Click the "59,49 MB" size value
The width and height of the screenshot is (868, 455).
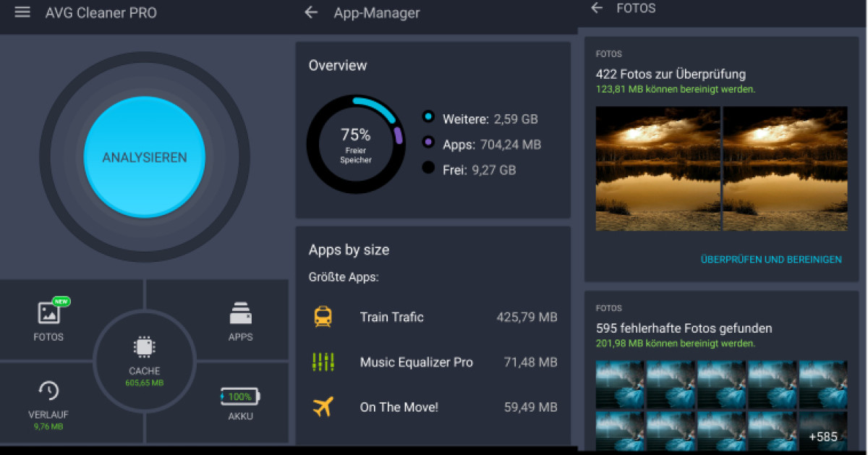click(x=531, y=407)
